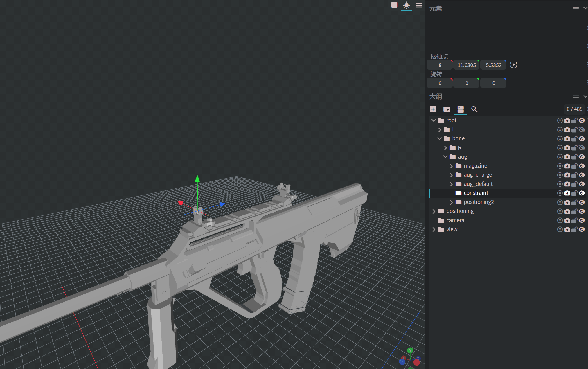Edit pivot point Y value 11.6305
588x369 pixels.
pos(467,65)
